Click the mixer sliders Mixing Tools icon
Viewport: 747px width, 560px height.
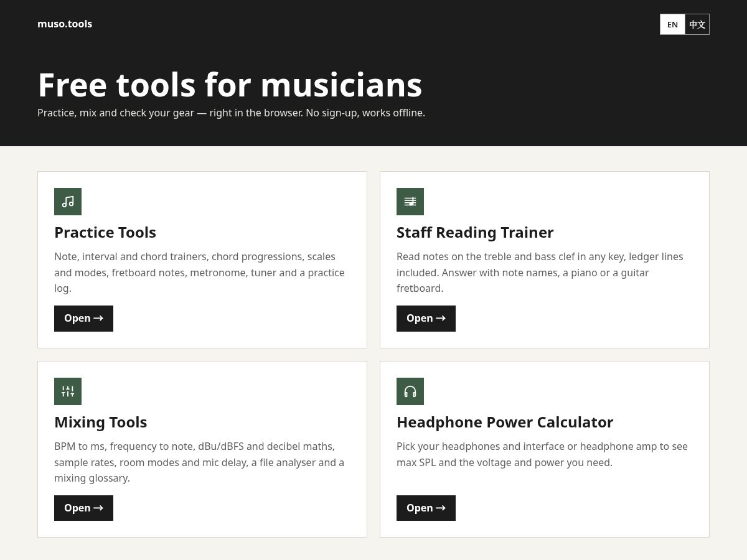coord(68,391)
